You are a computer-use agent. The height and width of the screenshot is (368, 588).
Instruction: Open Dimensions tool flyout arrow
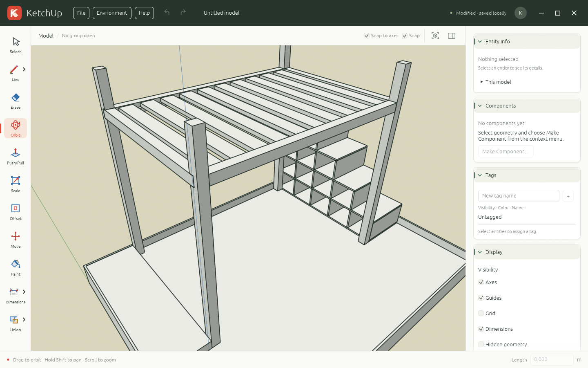tap(24, 292)
